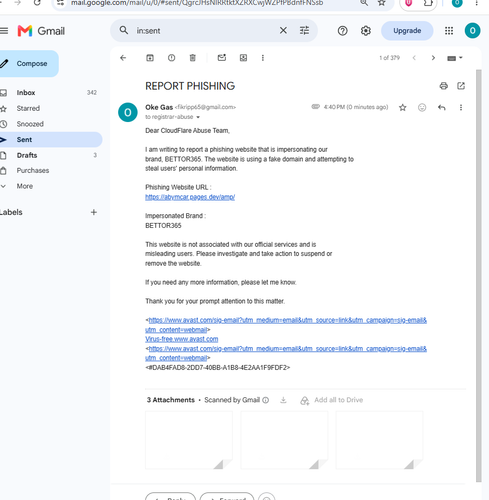
Task: Click the Gmail logo
Action: point(41,31)
